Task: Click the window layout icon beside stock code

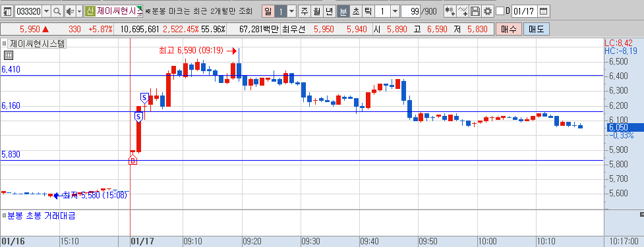Action: tap(7, 11)
